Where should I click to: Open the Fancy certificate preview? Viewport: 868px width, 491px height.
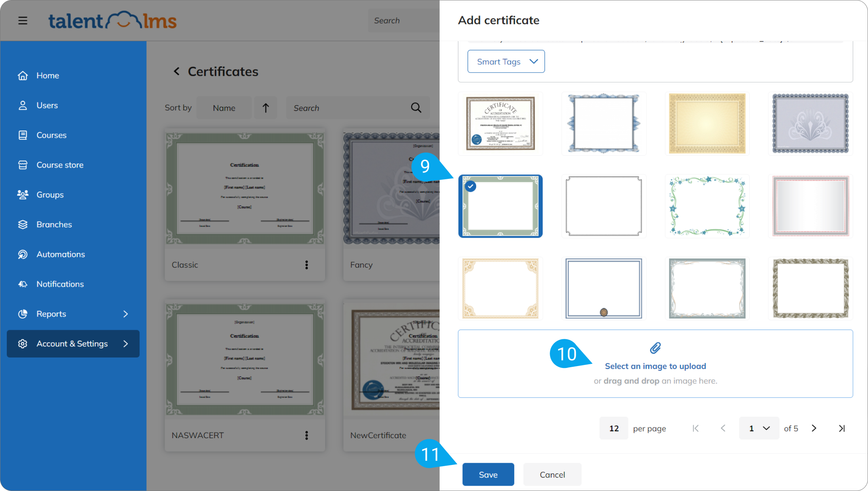click(391, 189)
